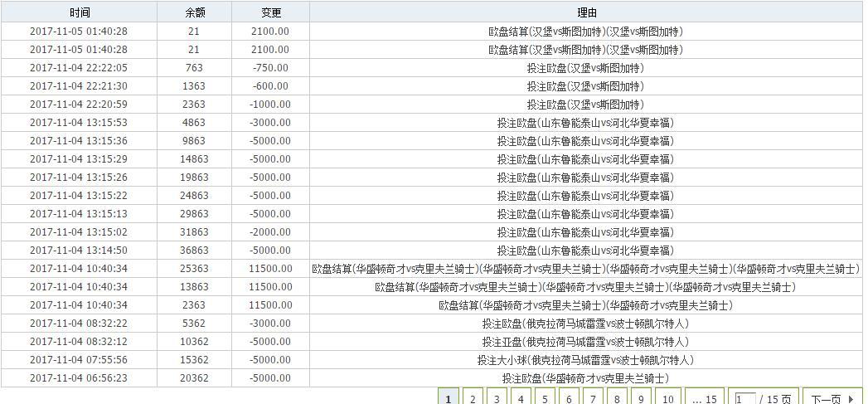
Task: Select the time cell 2017-11-04 22:21:30
Action: coord(79,86)
